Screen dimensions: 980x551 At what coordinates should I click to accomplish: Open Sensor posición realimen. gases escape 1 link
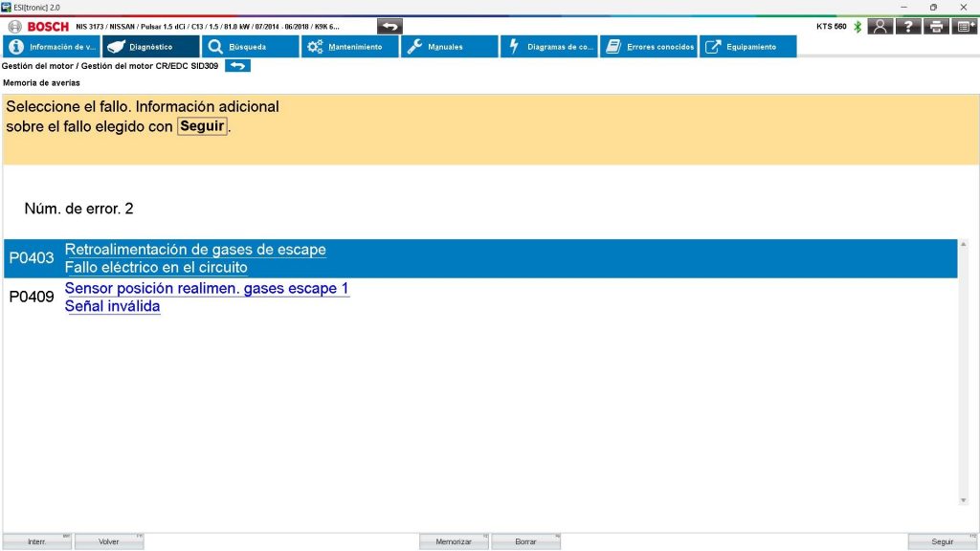(x=207, y=288)
